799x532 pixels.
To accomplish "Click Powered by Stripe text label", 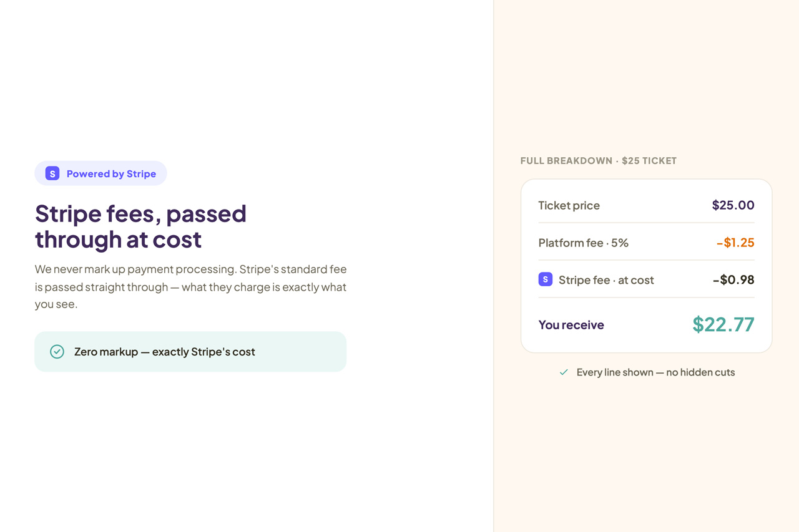I will (111, 174).
